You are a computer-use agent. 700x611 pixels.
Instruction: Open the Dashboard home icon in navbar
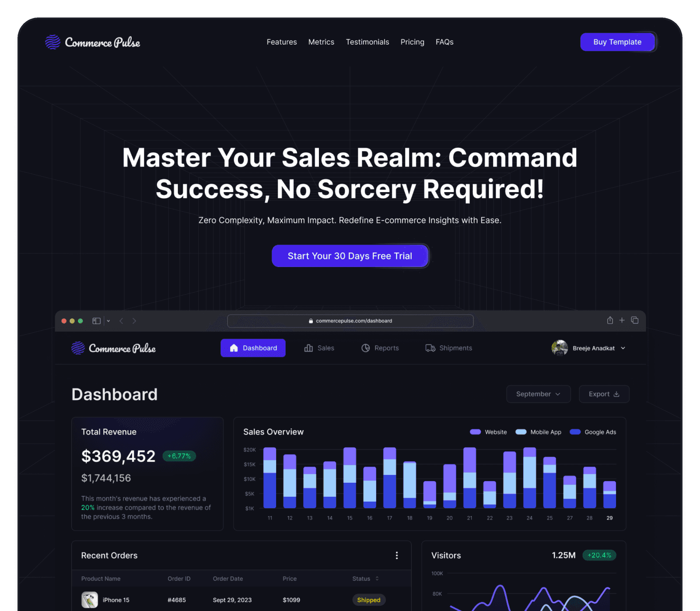[234, 348]
